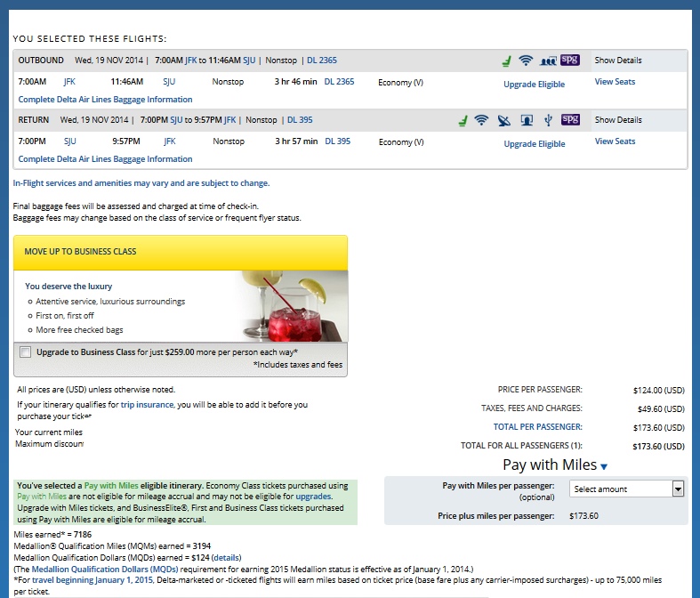Open the trip insurance link
The image size is (700, 598).
(x=148, y=405)
